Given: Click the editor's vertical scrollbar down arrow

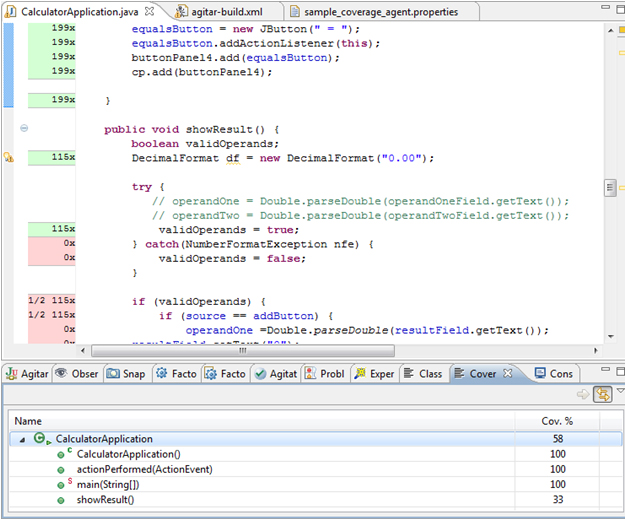Looking at the screenshot, I should [609, 337].
